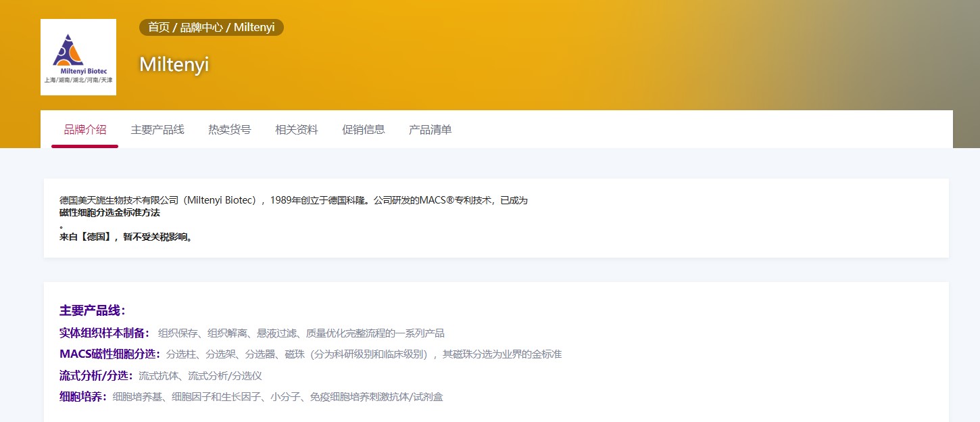Open the 相关资料 tab
The height and width of the screenshot is (422, 980).
[296, 129]
